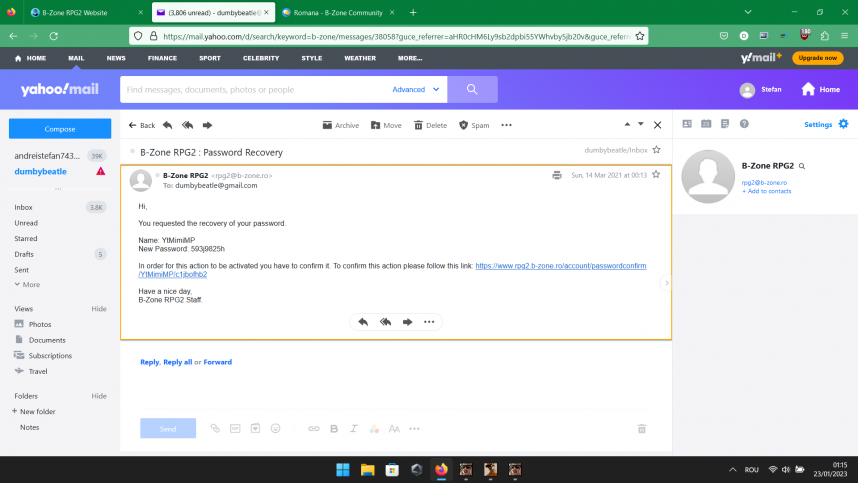The image size is (858, 483).
Task: Toggle bold formatting in composer
Action: coord(334,429)
